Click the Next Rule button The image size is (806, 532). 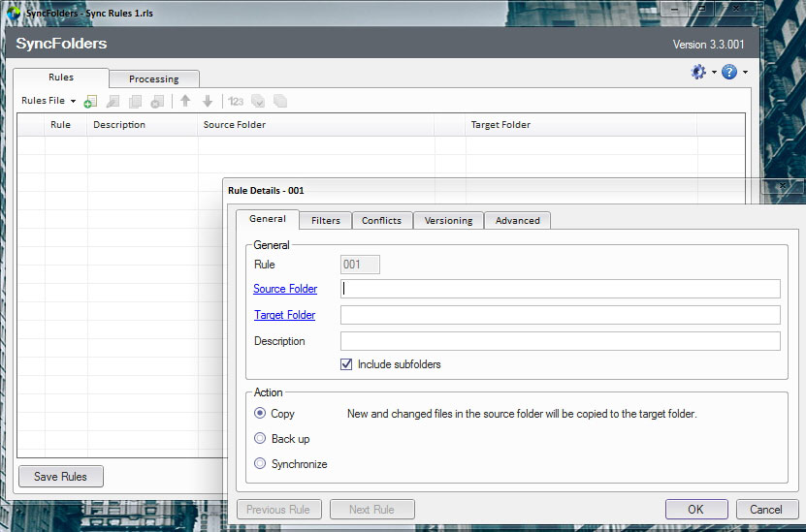pyautogui.click(x=371, y=509)
